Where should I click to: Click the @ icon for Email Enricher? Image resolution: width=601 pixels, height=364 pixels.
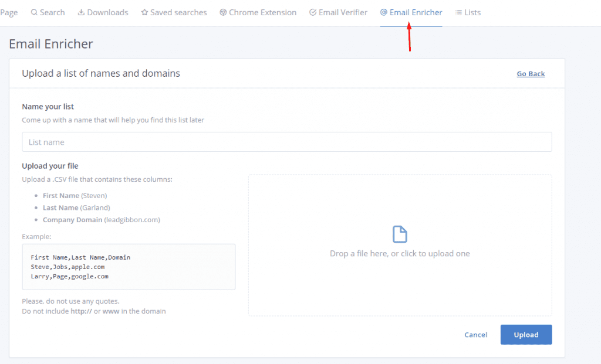pyautogui.click(x=384, y=12)
